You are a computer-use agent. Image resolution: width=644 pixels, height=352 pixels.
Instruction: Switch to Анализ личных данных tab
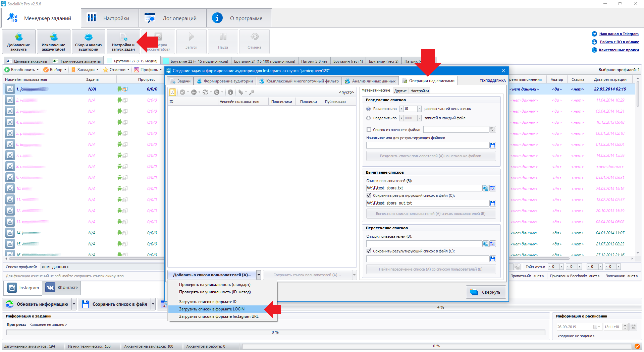pos(370,81)
